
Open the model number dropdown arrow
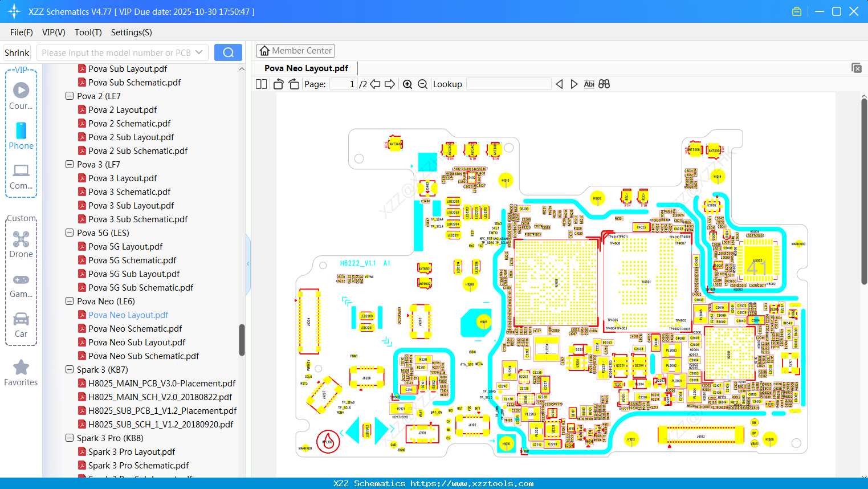[199, 52]
